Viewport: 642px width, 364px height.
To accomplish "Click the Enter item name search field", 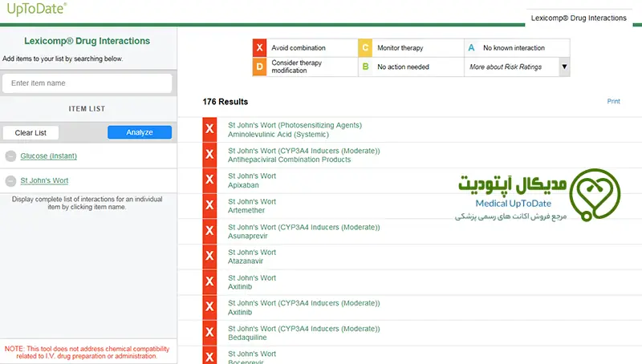I will pyautogui.click(x=87, y=83).
